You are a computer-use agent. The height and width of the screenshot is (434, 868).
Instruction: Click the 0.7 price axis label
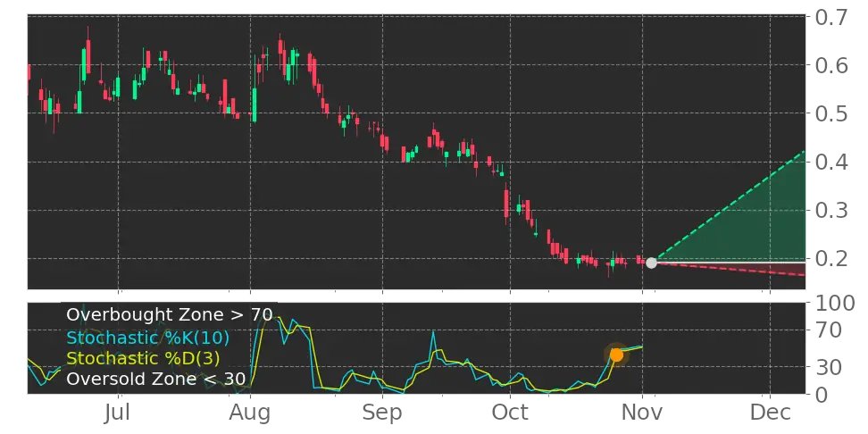click(x=830, y=18)
